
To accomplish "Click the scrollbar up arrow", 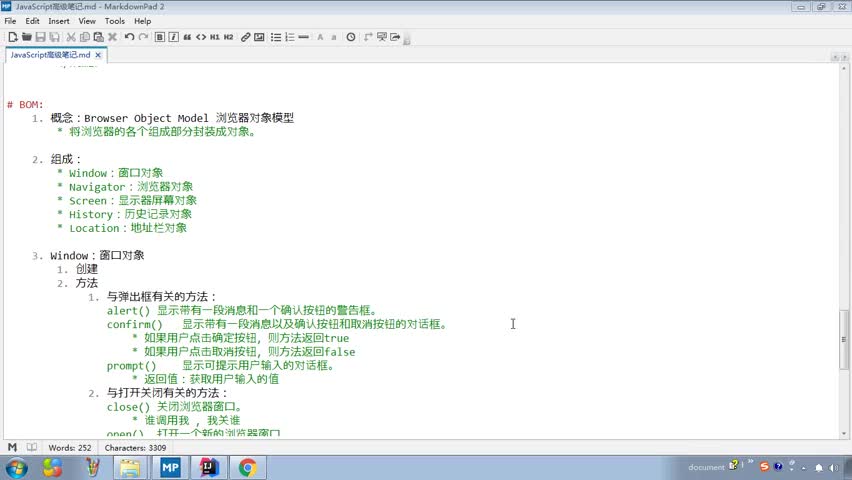I will click(844, 68).
